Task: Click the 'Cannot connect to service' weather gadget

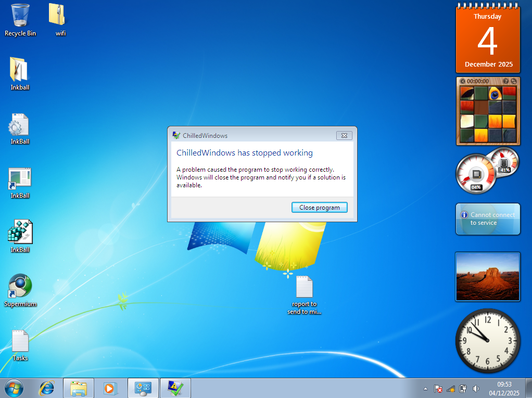Action: tap(488, 219)
